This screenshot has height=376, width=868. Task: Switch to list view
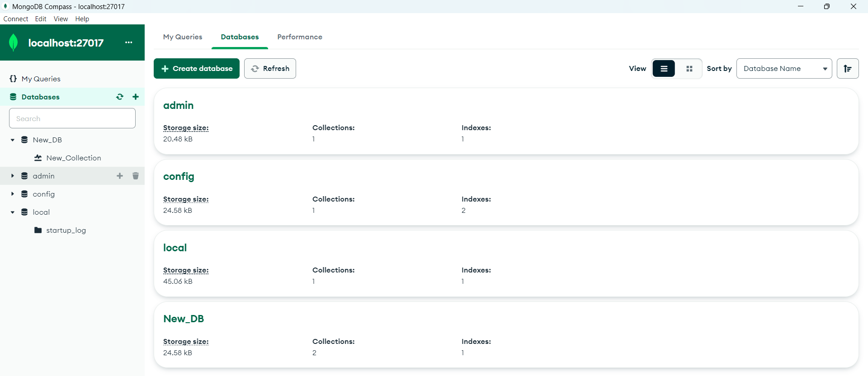[x=664, y=69]
